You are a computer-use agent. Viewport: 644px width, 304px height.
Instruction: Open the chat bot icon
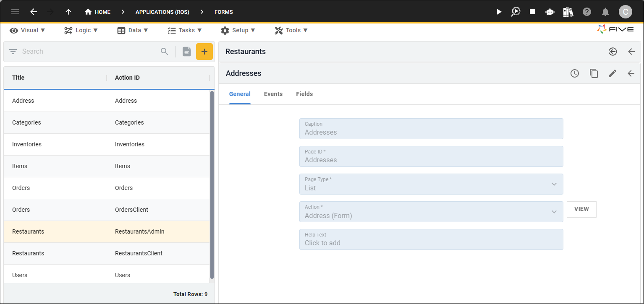550,12
